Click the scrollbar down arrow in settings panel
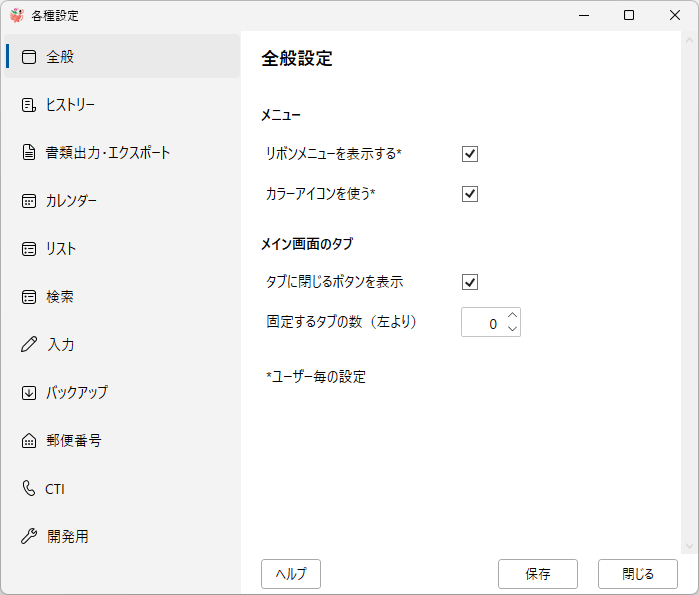Viewport: 699px width, 595px height. 688,547
